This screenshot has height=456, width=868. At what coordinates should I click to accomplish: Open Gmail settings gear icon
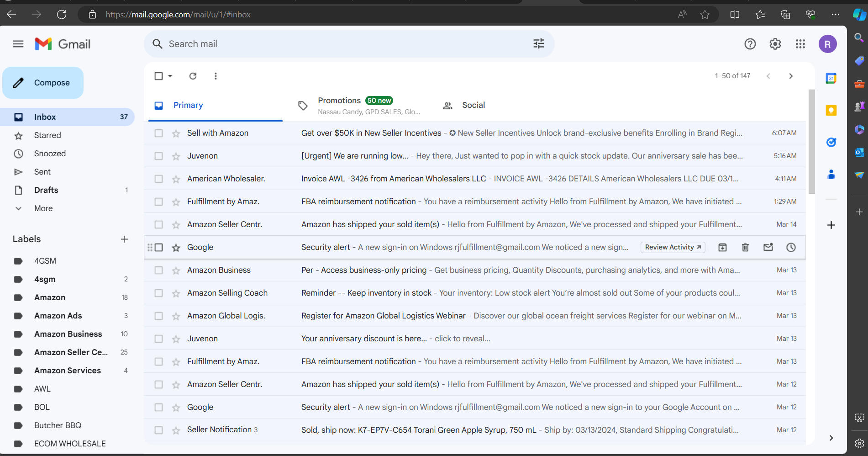(x=775, y=44)
